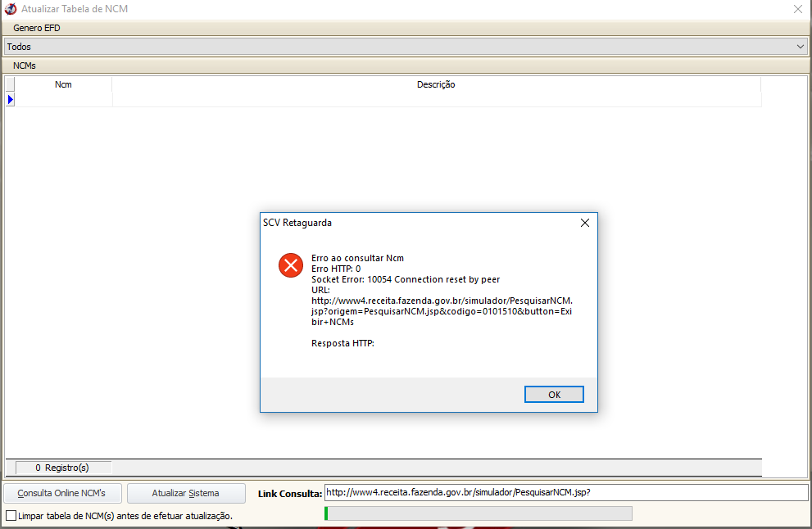Image resolution: width=812 pixels, height=529 pixels.
Task: Enable Limpar tabela de NCM(s) checkbox
Action: [11, 516]
